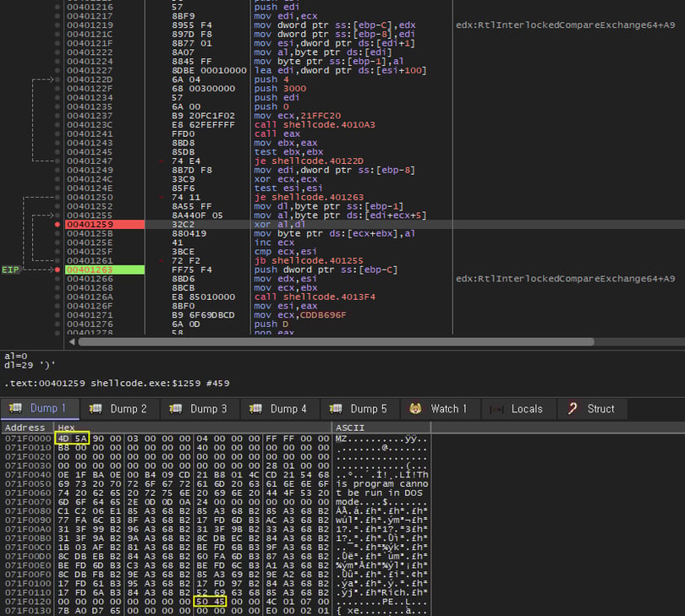The image size is (685, 616).
Task: Click the ASCII column header in dump
Action: tap(350, 428)
